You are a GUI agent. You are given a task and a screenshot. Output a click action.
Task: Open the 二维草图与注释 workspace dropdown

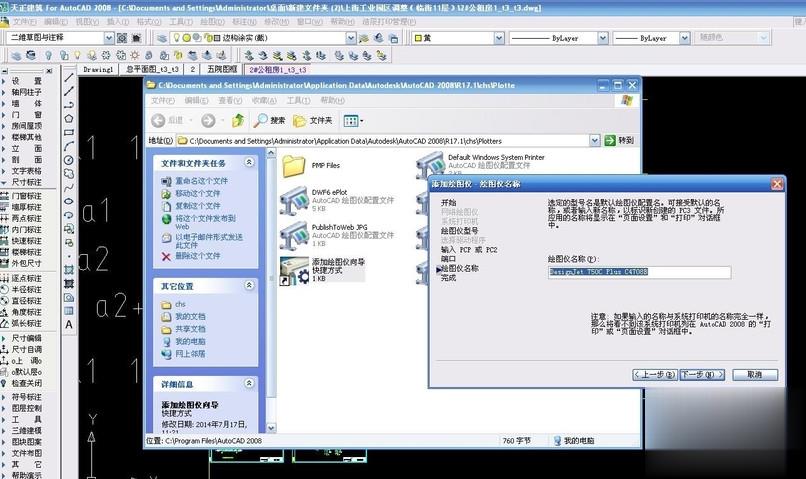pyautogui.click(x=108, y=38)
